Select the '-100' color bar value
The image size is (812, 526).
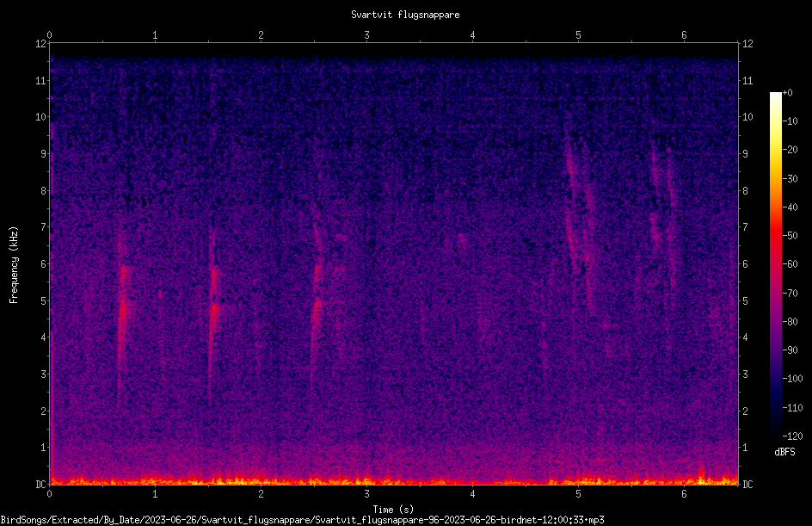coord(793,379)
